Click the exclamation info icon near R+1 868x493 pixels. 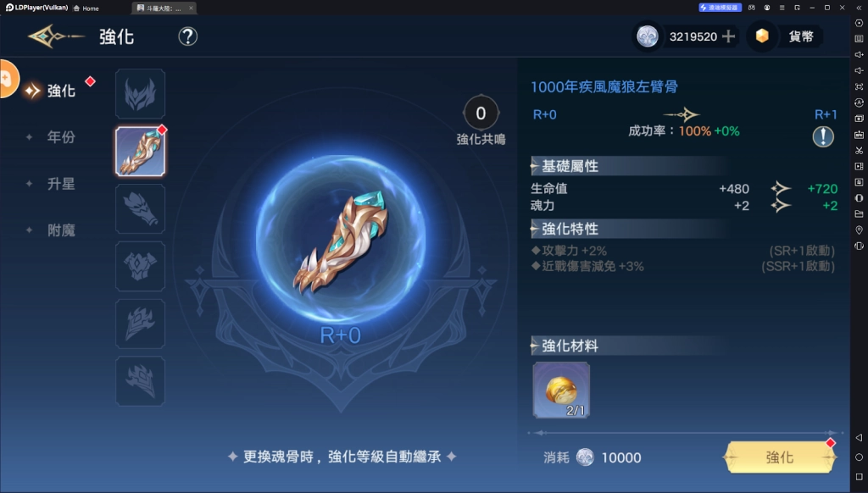tap(822, 136)
